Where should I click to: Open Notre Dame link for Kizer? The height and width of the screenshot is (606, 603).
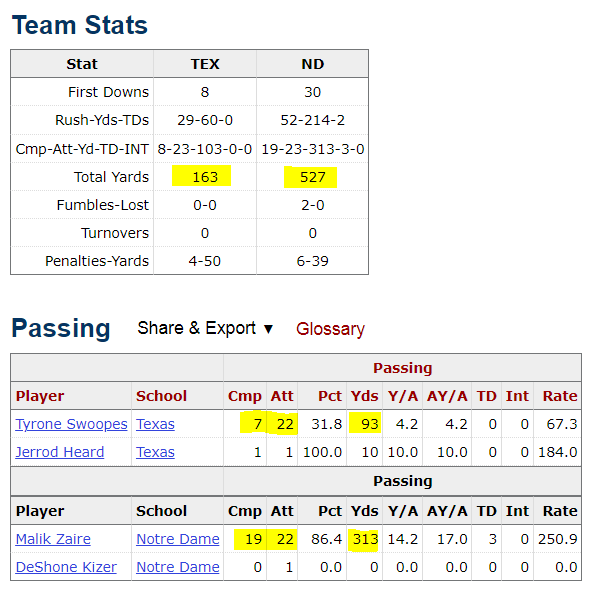(177, 567)
